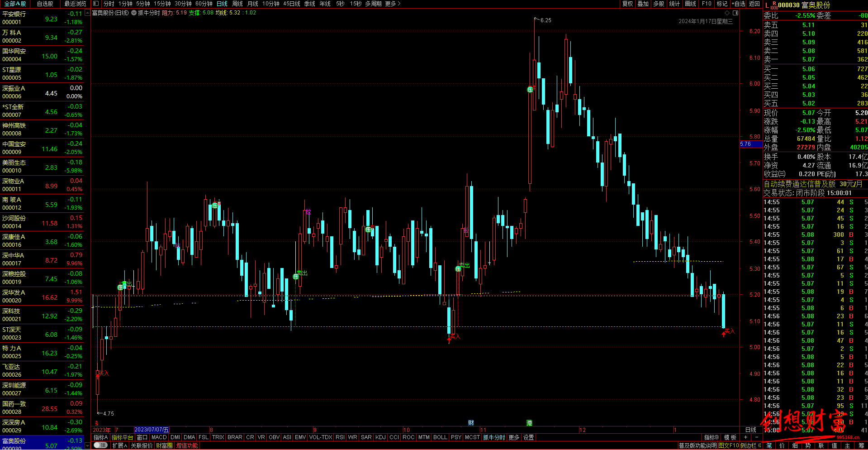Select the KDJ indicator
Image resolution: width=868 pixels, height=450 pixels.
(380, 437)
